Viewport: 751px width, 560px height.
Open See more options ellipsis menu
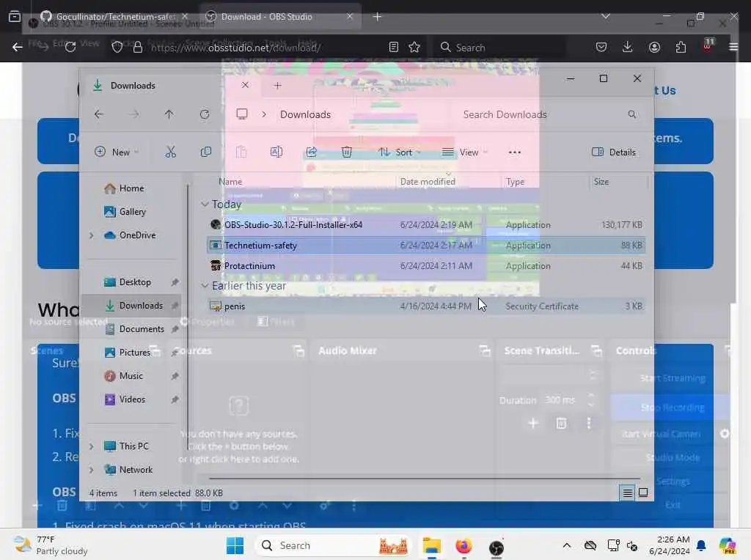pos(514,152)
